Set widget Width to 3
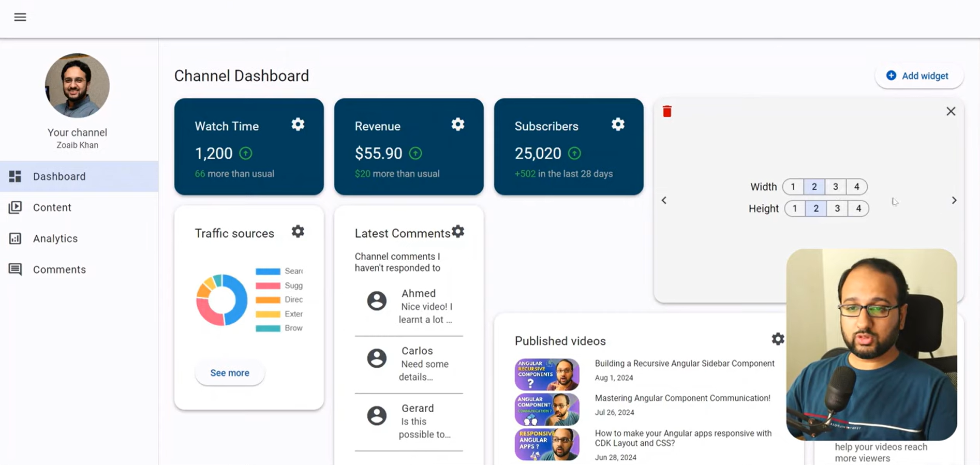 click(836, 187)
